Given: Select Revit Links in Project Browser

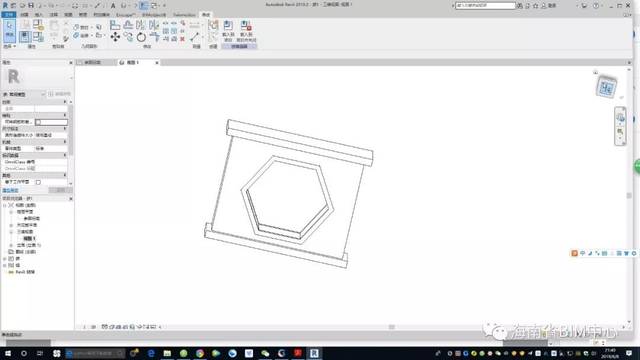Looking at the screenshot, I should [x=25, y=272].
